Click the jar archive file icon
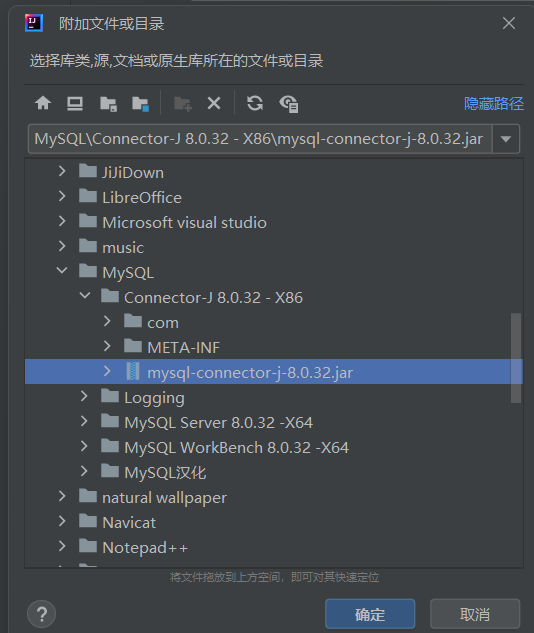The width and height of the screenshot is (534, 633). pos(133,371)
